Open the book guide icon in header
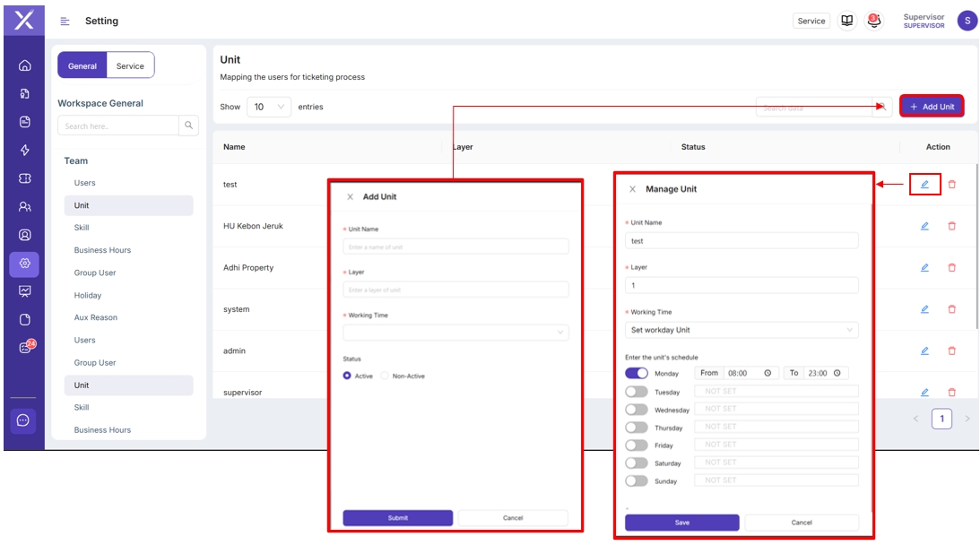The width and height of the screenshot is (980, 554). pyautogui.click(x=846, y=21)
